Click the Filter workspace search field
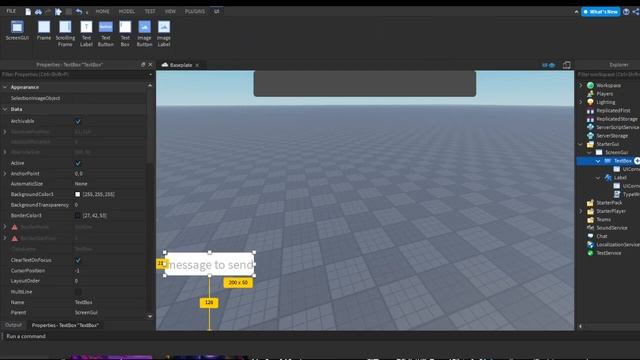The height and width of the screenshot is (360, 640). click(x=608, y=75)
